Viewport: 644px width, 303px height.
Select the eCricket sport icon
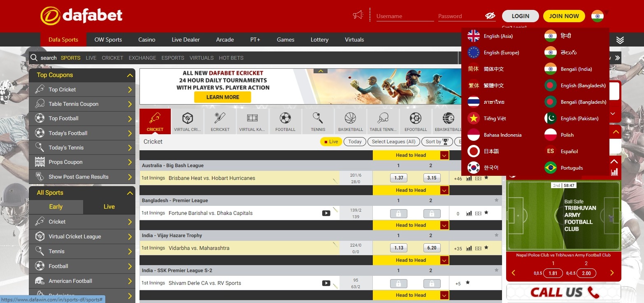click(x=220, y=121)
